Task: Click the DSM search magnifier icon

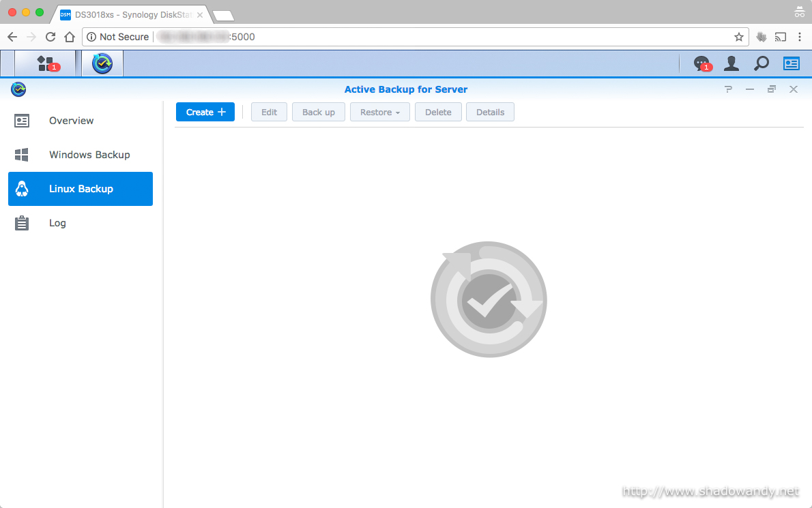Action: click(762, 63)
